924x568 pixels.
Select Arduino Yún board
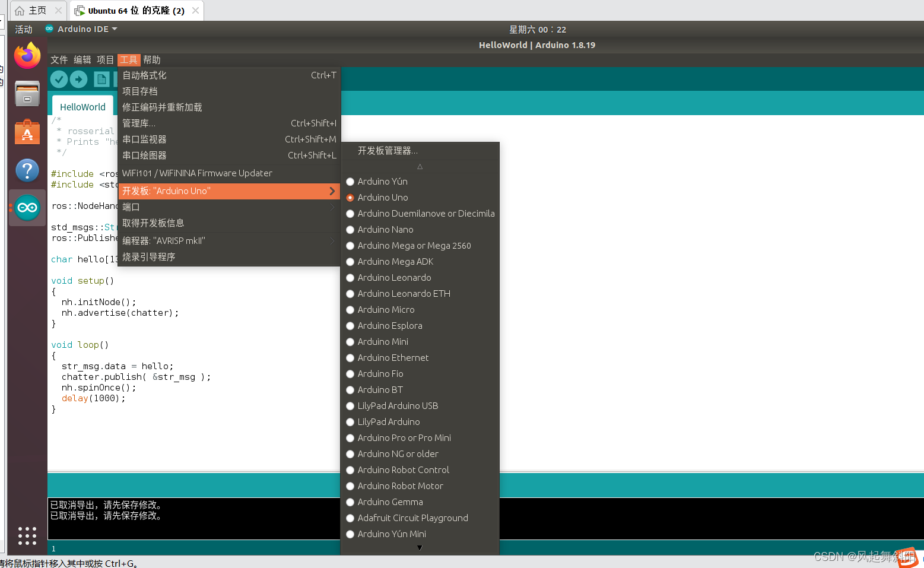pos(420,182)
